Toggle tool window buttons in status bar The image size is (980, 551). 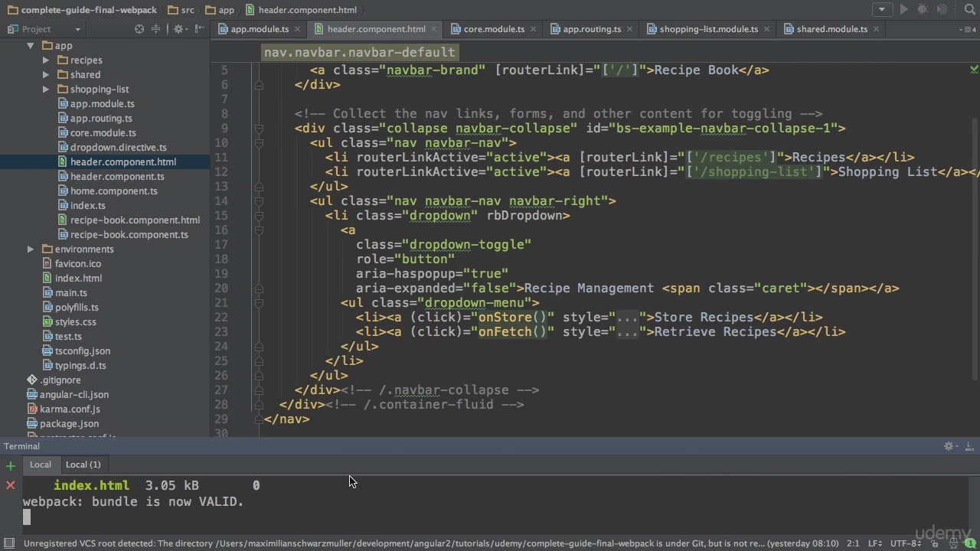point(8,543)
